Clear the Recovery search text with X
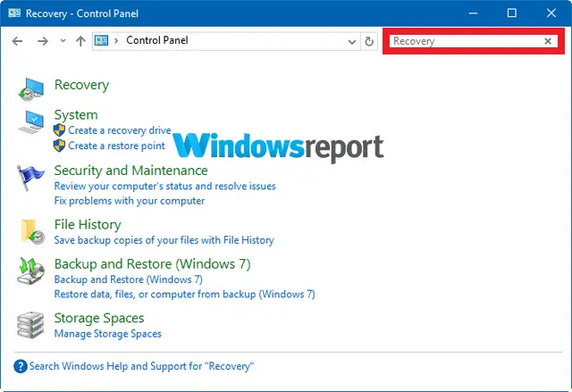The image size is (572, 392). point(548,41)
